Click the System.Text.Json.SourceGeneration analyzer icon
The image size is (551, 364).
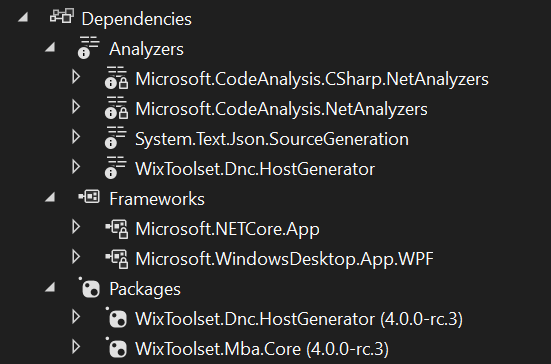pos(115,137)
